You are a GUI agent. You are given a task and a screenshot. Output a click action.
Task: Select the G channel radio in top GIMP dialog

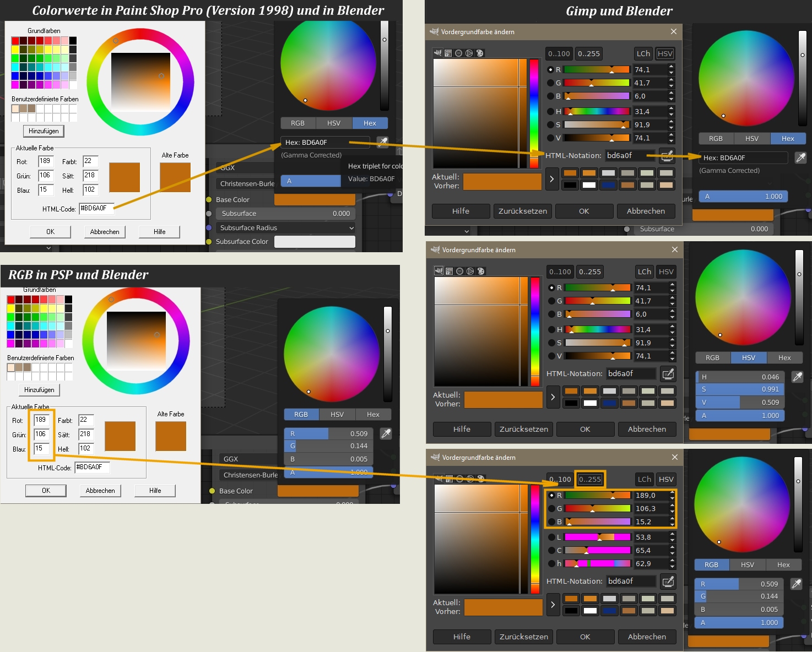[x=550, y=83]
